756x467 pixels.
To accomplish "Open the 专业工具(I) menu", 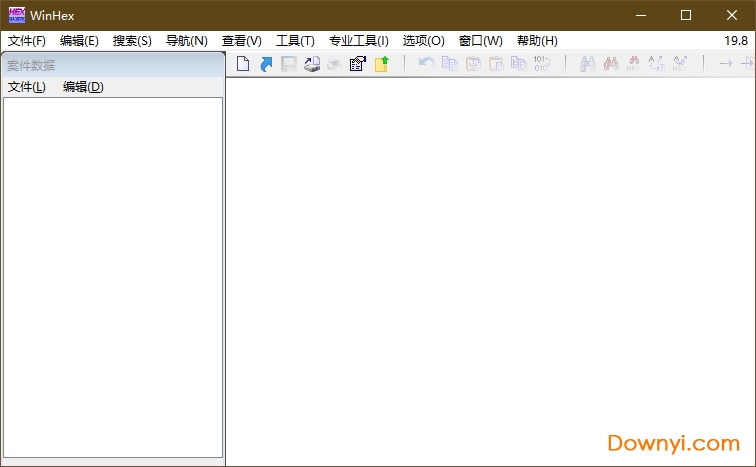I will [358, 41].
